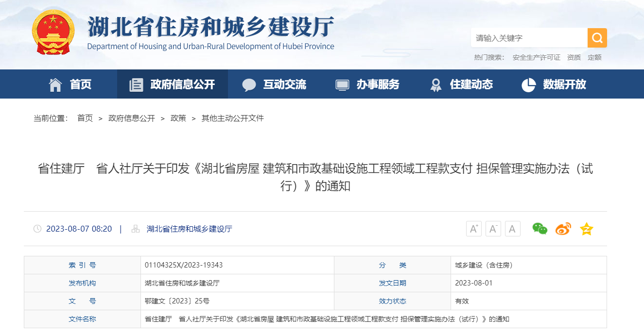
Task: Click source name 湖北省住房和城乡建设厅 below the headline
Action: pyautogui.click(x=190, y=229)
